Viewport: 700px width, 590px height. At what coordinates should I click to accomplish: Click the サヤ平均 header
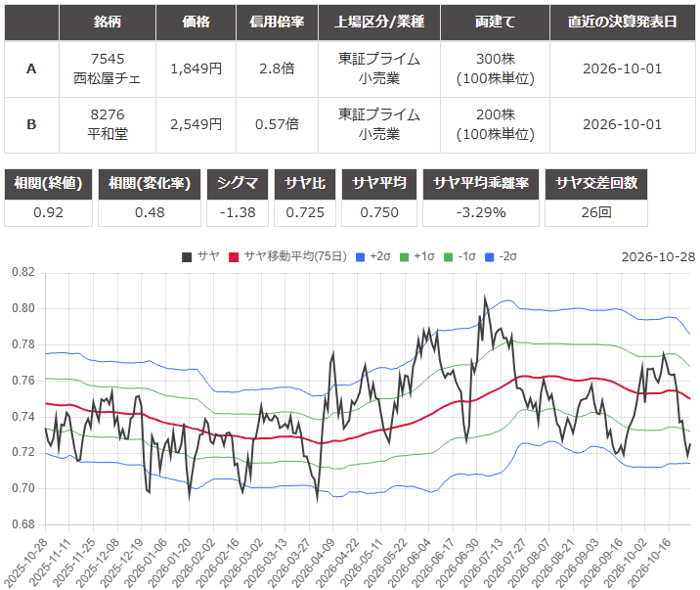[x=379, y=184]
